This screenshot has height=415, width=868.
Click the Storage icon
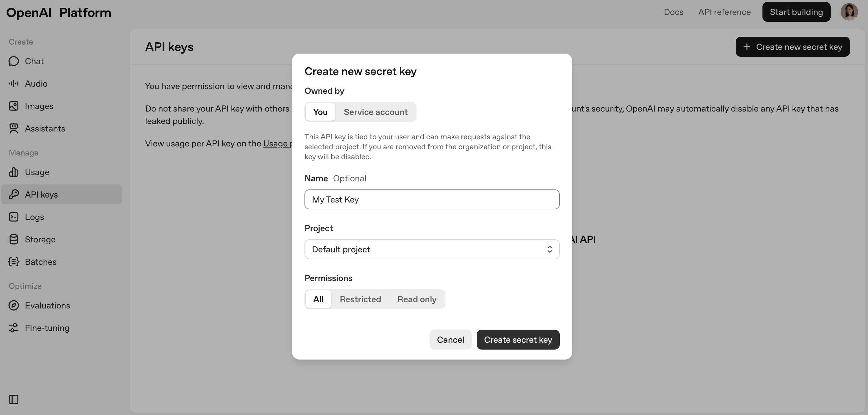pyautogui.click(x=13, y=239)
